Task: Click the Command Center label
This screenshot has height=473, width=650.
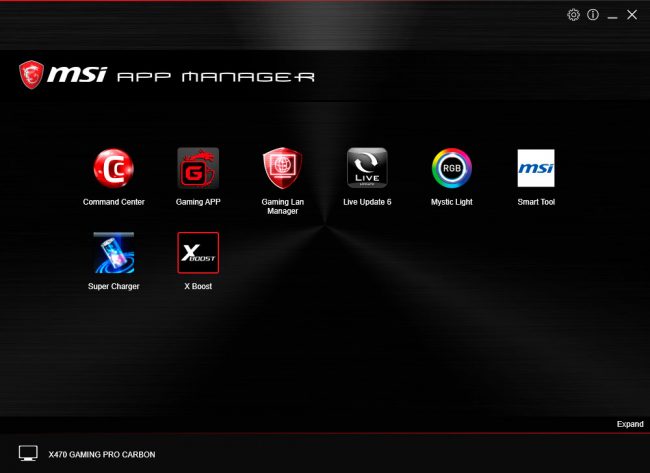Action: coord(114,202)
